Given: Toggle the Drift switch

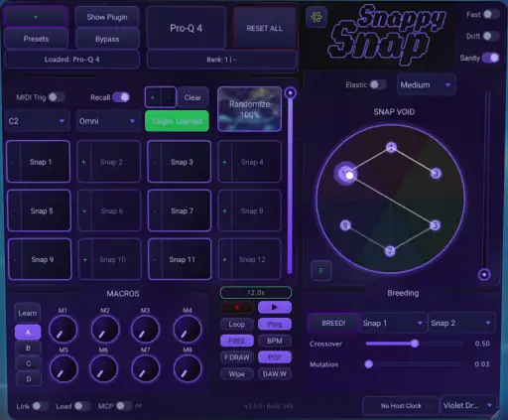Looking at the screenshot, I should [490, 36].
